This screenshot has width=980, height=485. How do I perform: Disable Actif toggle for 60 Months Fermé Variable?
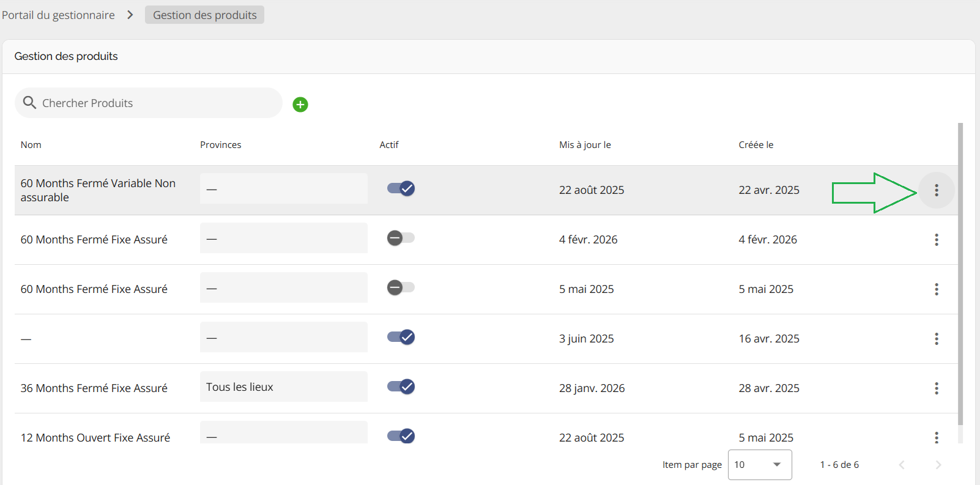click(x=401, y=188)
